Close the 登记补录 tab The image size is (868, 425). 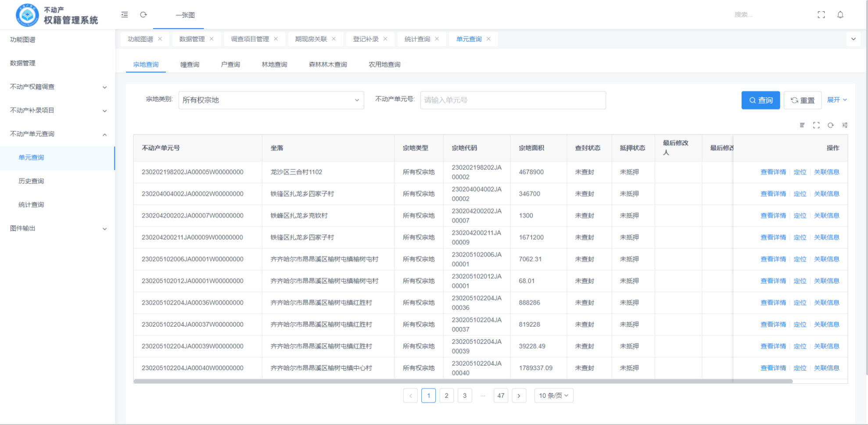[385, 39]
